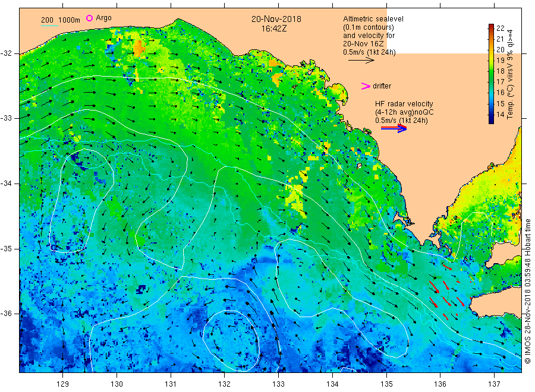
Task: Click the '(0.1m contours)' legend line
Action: [x=369, y=27]
